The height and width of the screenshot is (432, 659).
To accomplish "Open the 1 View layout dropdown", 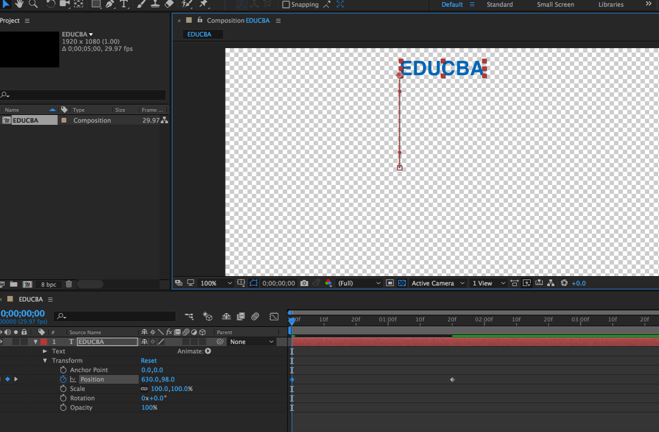I will click(x=488, y=283).
